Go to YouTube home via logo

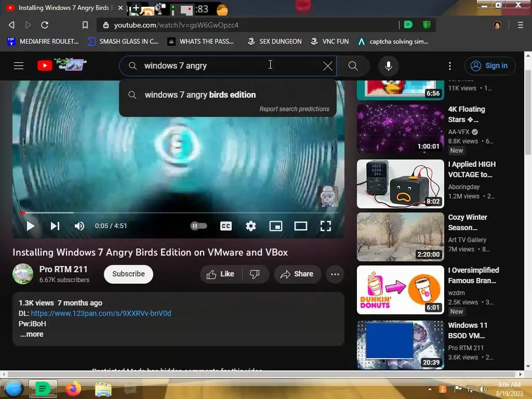62,64
